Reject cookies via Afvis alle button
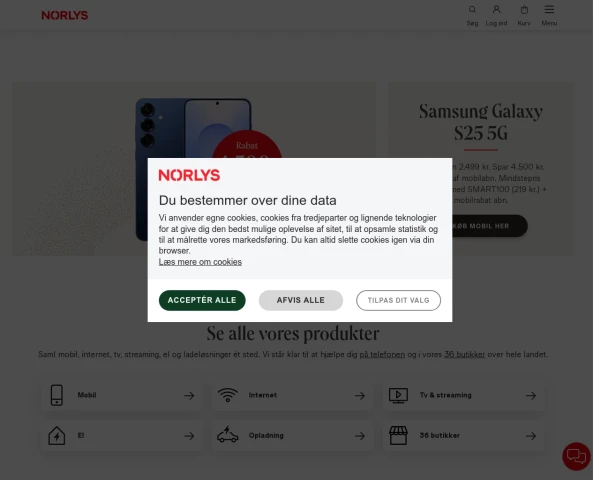This screenshot has width=600, height=480. point(301,300)
